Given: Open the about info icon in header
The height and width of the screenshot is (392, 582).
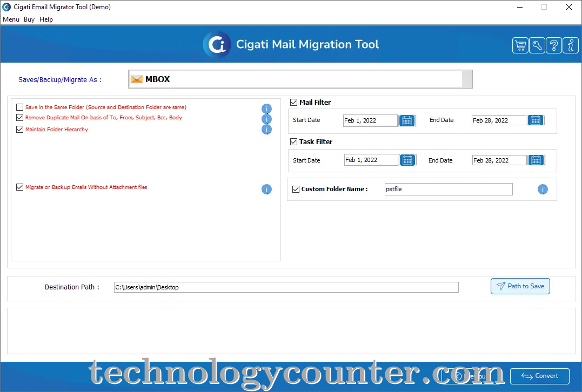Looking at the screenshot, I should click(571, 45).
